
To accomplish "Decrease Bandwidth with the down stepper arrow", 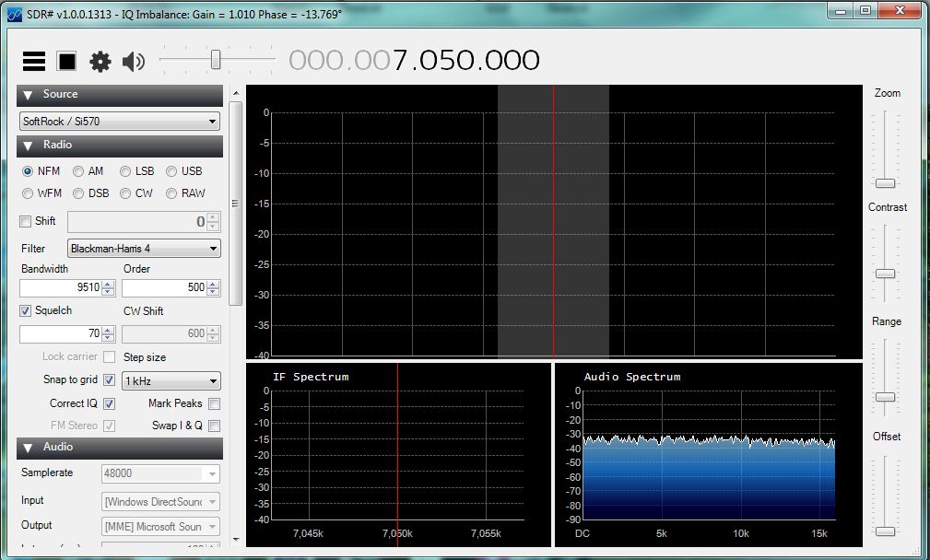I will click(x=108, y=292).
